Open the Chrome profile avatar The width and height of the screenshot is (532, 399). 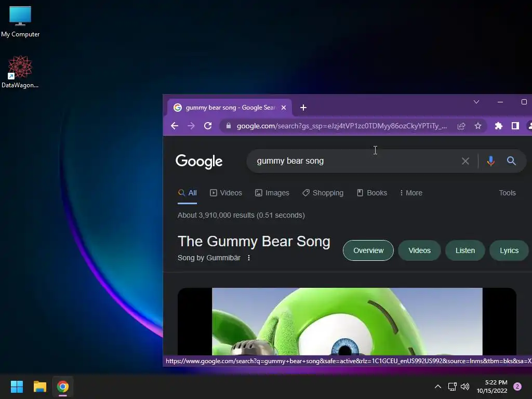click(529, 126)
